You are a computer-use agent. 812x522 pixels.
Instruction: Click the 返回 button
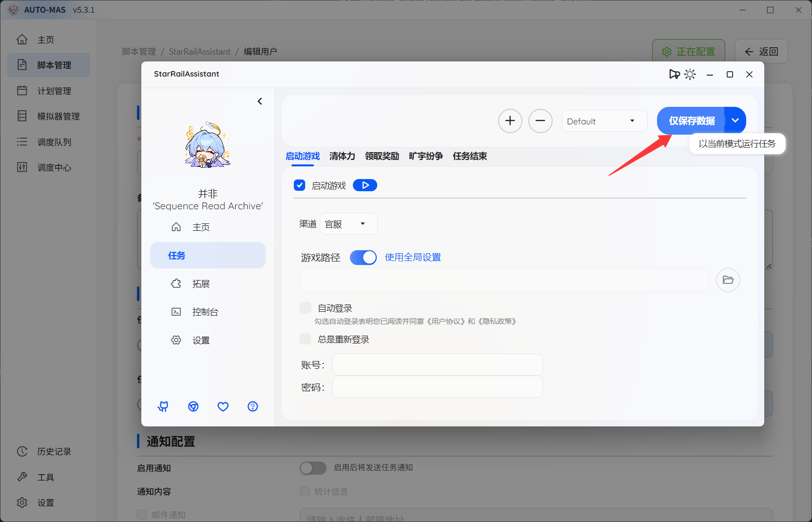761,51
